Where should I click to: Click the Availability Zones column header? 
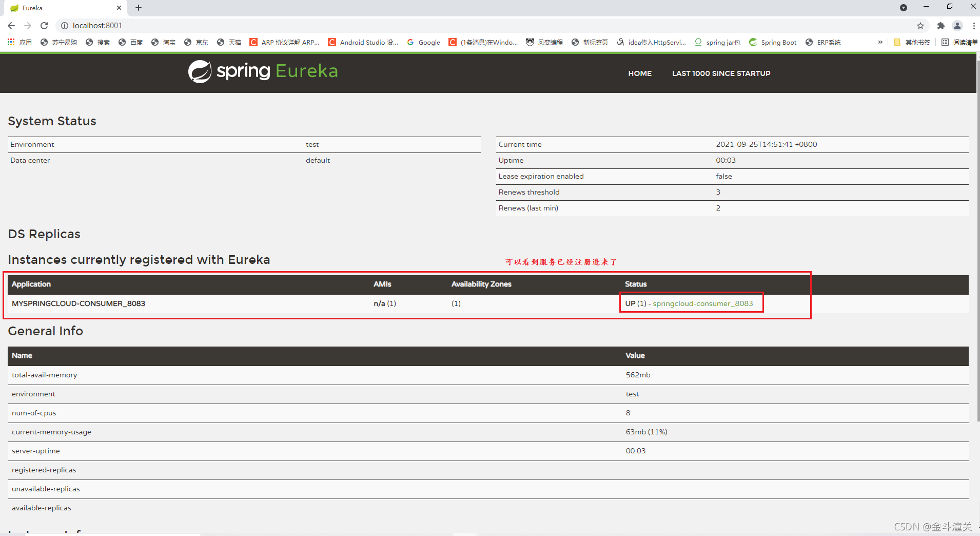481,284
